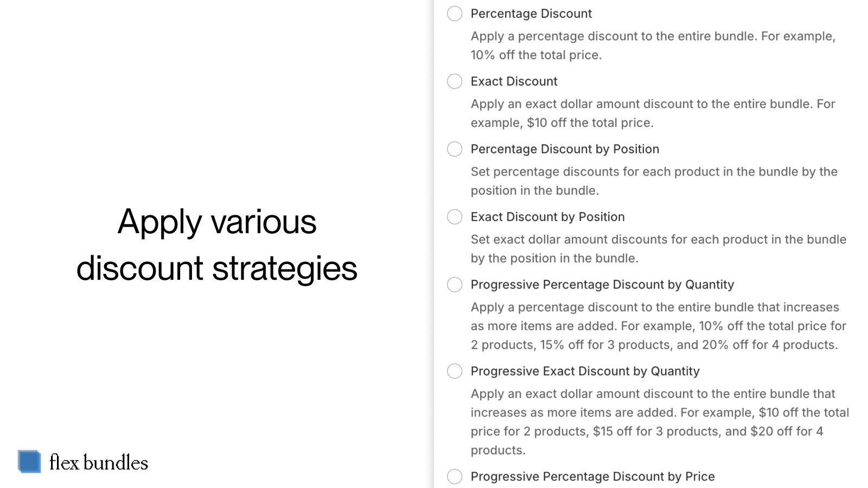Enable Percentage Discount by Position radio button
The image size is (868, 488).
tap(455, 149)
